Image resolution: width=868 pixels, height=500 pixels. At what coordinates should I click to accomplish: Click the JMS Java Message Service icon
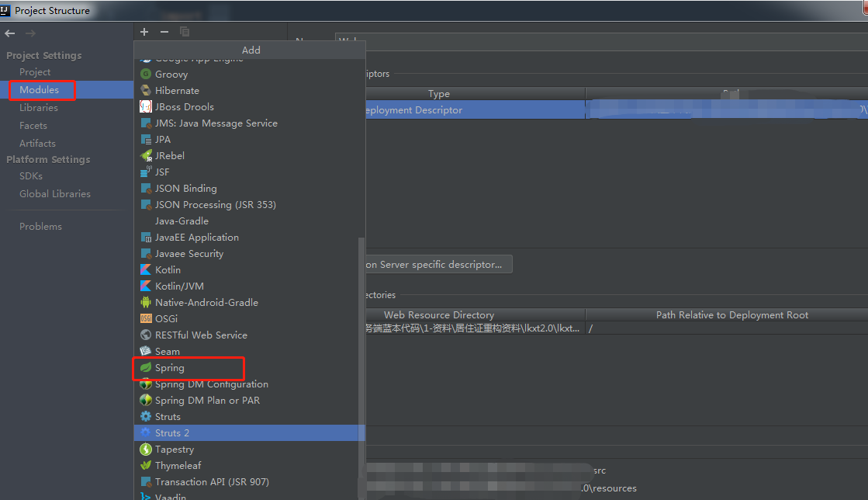click(146, 123)
